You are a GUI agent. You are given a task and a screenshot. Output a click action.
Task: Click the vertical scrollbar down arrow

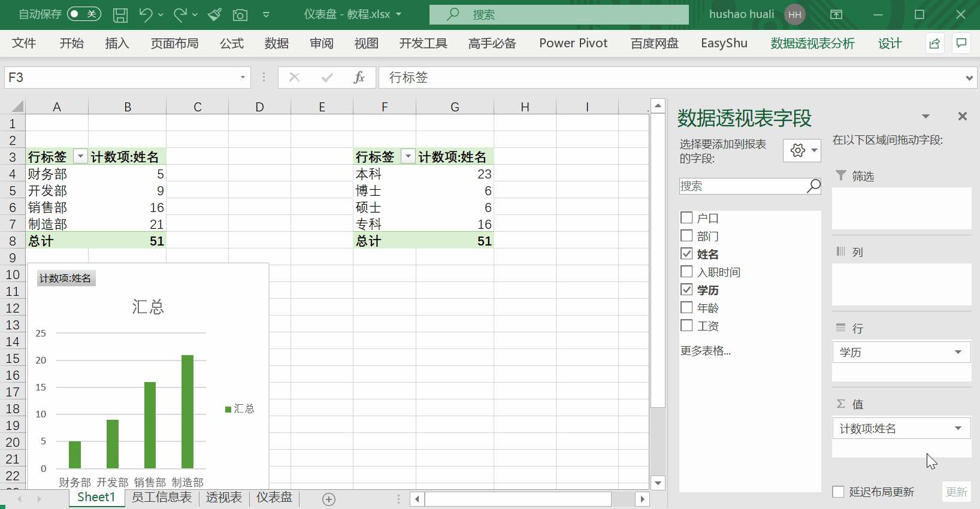(x=658, y=483)
